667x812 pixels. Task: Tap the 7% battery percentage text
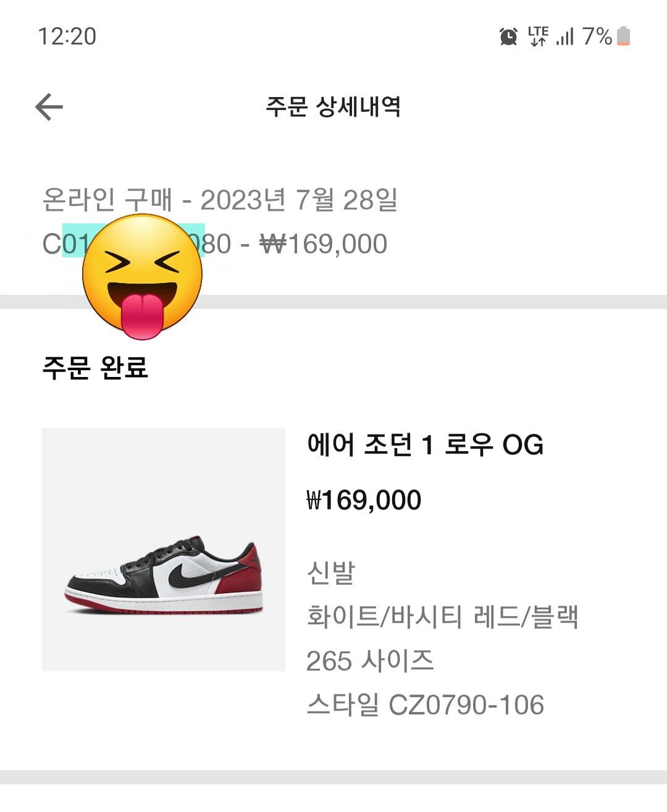click(x=597, y=36)
